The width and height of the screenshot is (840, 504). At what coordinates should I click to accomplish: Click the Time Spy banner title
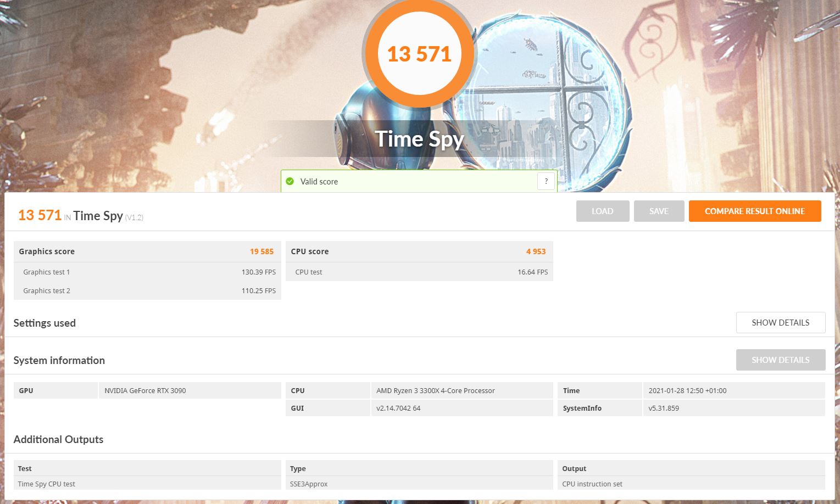click(x=419, y=139)
